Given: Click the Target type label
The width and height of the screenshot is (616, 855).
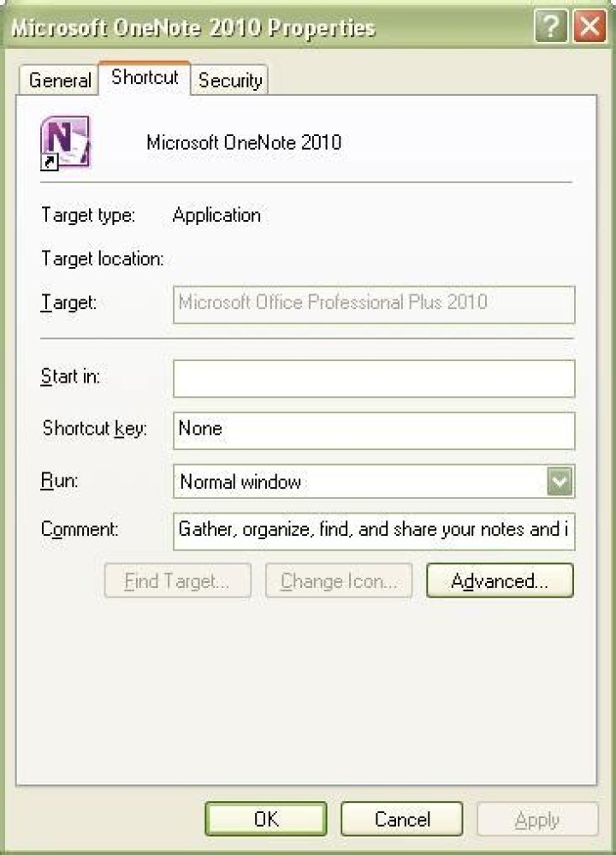Looking at the screenshot, I should (x=88, y=215).
